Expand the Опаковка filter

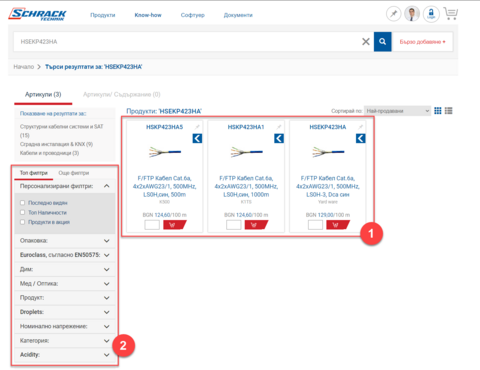(65, 241)
